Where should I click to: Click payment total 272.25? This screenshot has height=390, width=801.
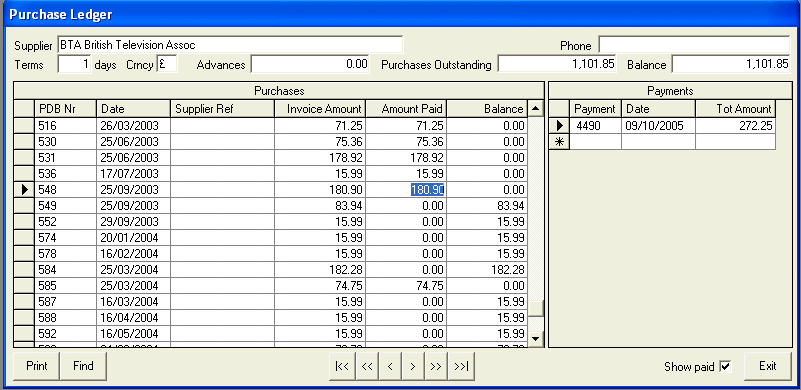pos(735,126)
